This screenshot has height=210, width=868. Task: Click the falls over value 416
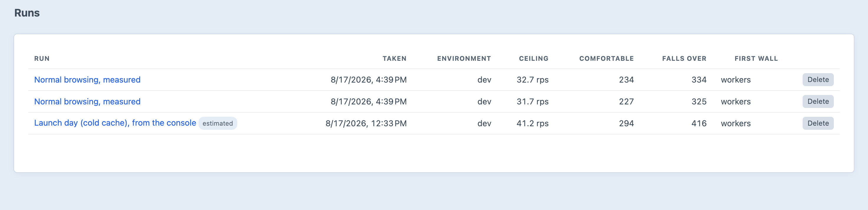coord(699,123)
